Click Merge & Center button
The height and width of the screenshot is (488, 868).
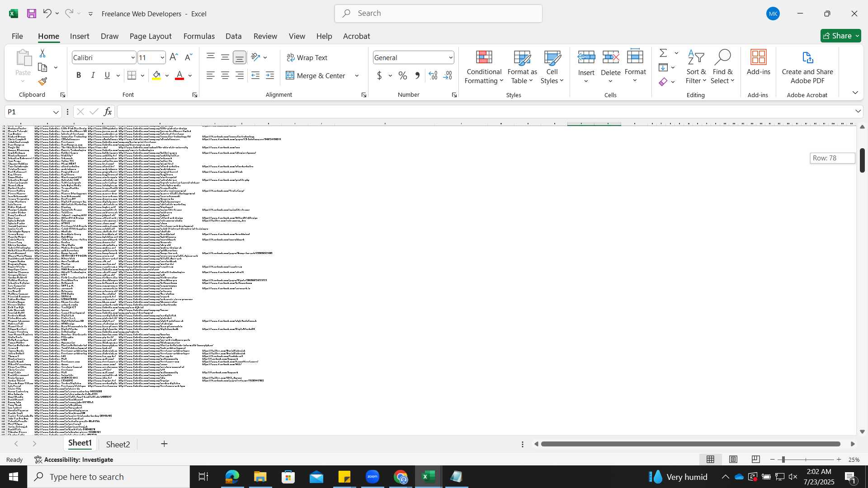(x=316, y=75)
